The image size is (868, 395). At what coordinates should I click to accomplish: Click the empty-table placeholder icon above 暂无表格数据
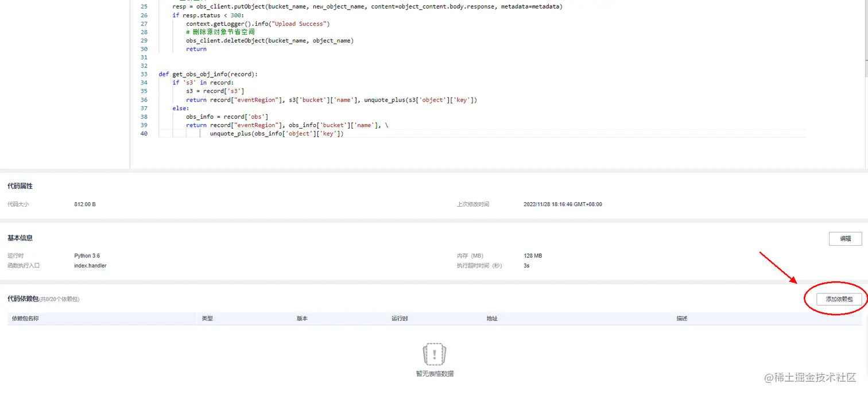click(435, 354)
